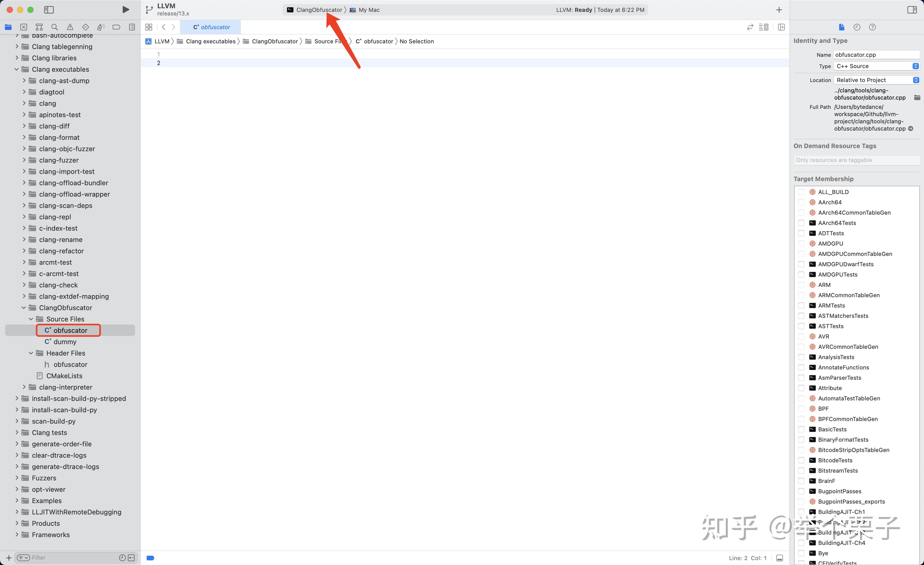This screenshot has width=924, height=565.
Task: Open the related items grid menu
Action: coord(149,27)
